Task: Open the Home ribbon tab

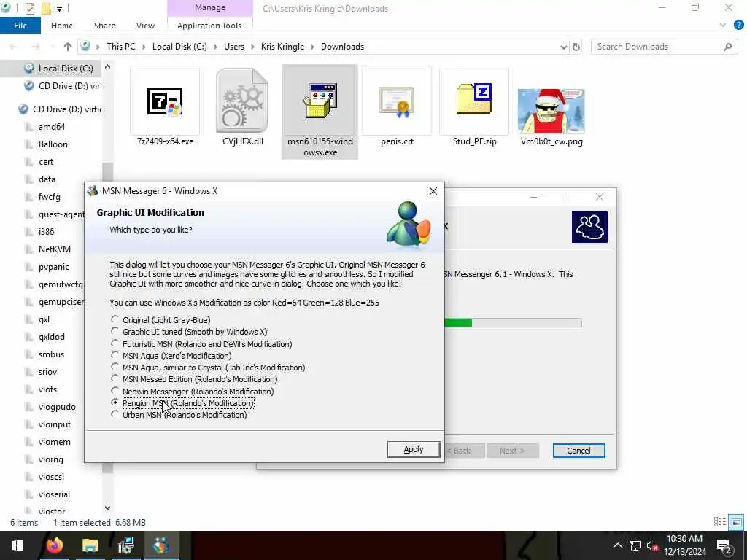Action: [62, 26]
